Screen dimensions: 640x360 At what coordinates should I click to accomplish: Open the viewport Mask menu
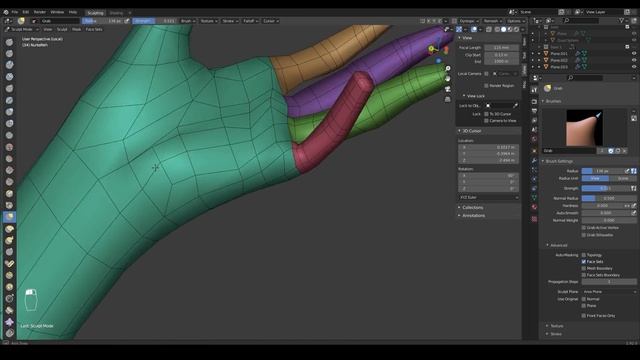(76, 29)
